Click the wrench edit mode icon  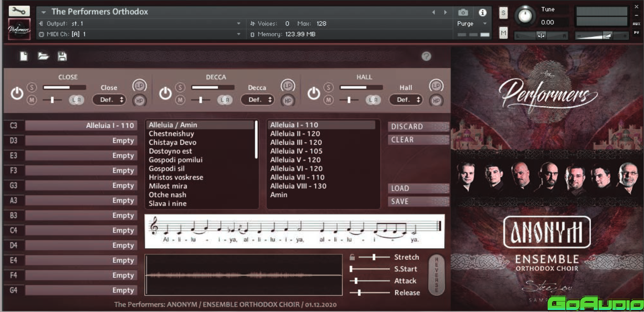19,11
